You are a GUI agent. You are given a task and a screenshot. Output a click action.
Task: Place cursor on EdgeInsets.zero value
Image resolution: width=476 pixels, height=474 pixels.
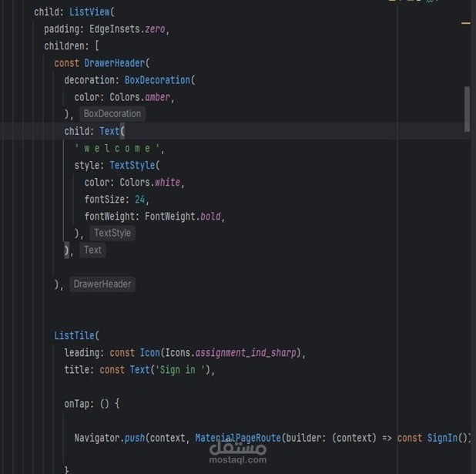[x=127, y=29]
